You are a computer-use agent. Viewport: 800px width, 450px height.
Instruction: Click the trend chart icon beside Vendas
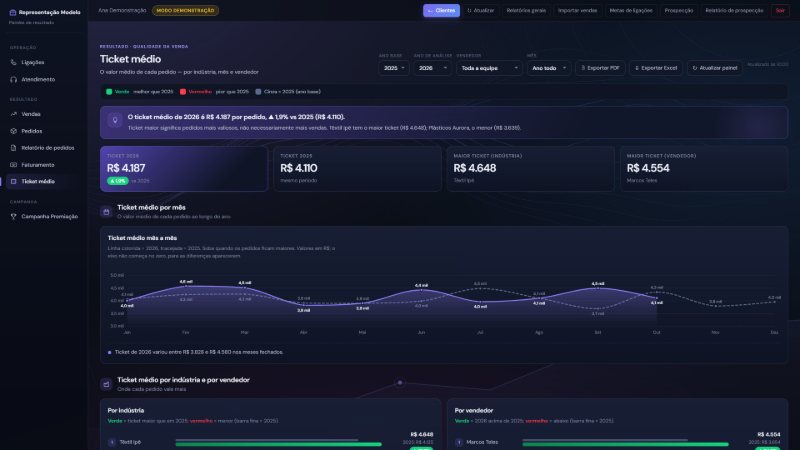click(x=13, y=114)
